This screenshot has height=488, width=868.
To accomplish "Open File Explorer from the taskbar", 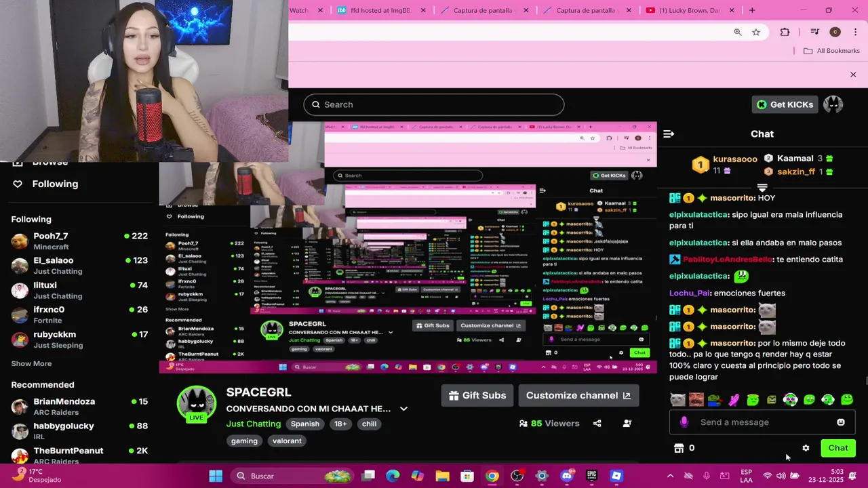I will click(442, 476).
